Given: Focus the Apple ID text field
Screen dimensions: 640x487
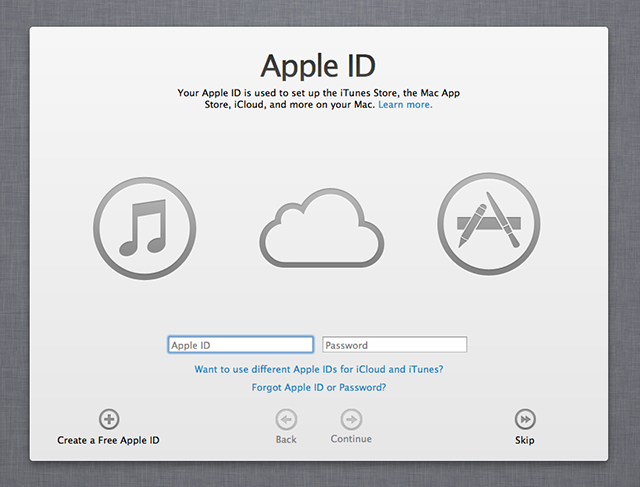Looking at the screenshot, I should coord(240,345).
